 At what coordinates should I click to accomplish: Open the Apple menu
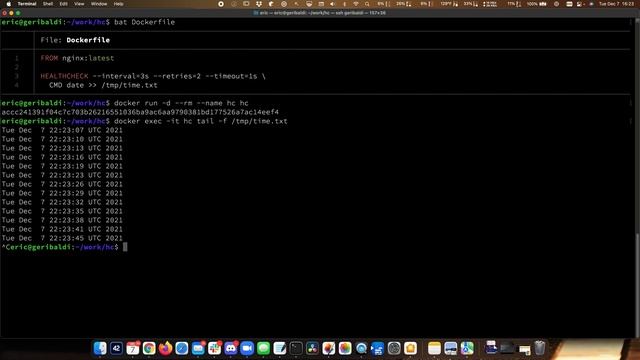[9, 4]
